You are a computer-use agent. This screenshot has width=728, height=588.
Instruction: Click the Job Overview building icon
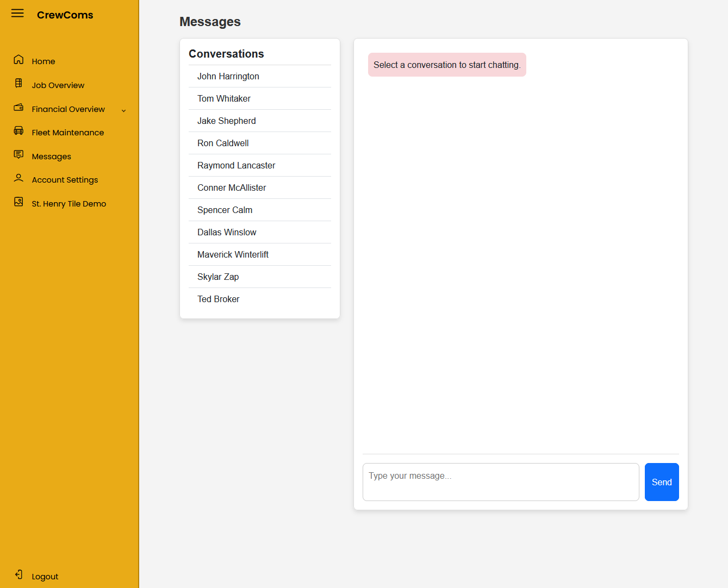click(18, 83)
